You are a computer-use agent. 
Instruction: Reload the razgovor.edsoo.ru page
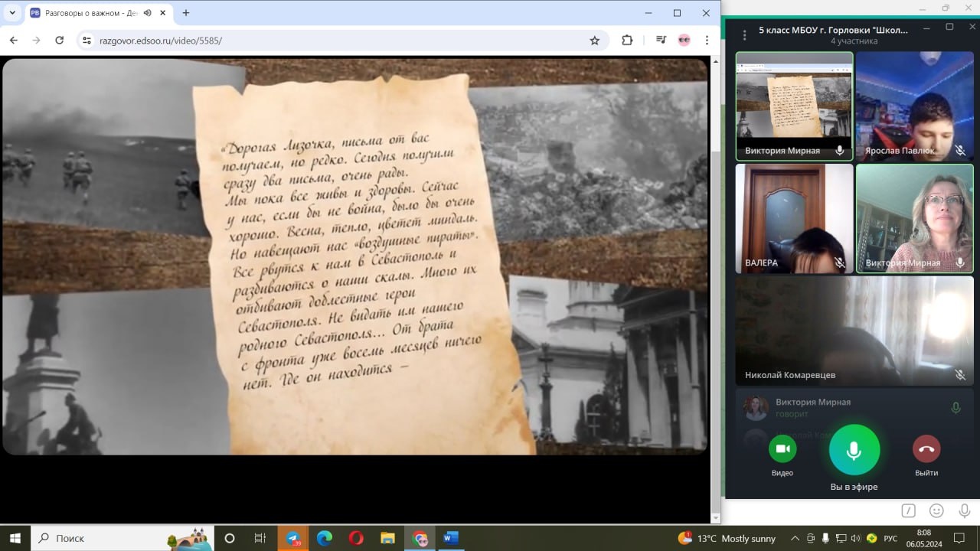(60, 41)
